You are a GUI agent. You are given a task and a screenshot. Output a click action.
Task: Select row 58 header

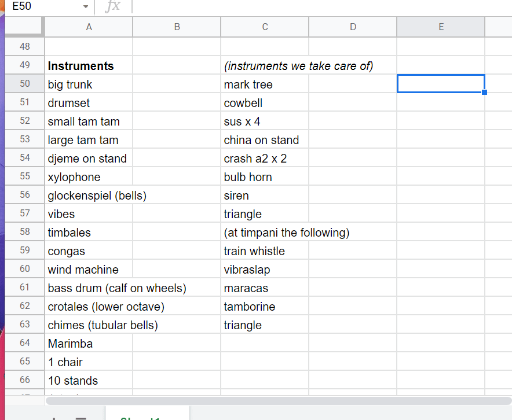(x=24, y=233)
